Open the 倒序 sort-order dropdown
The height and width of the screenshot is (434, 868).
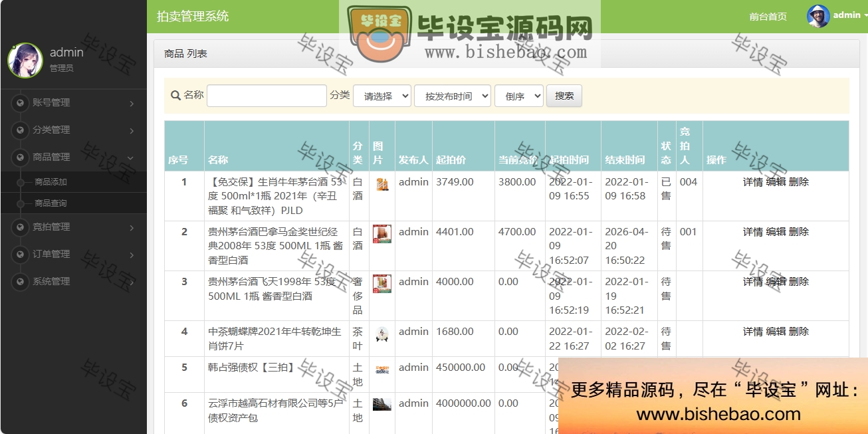[519, 96]
